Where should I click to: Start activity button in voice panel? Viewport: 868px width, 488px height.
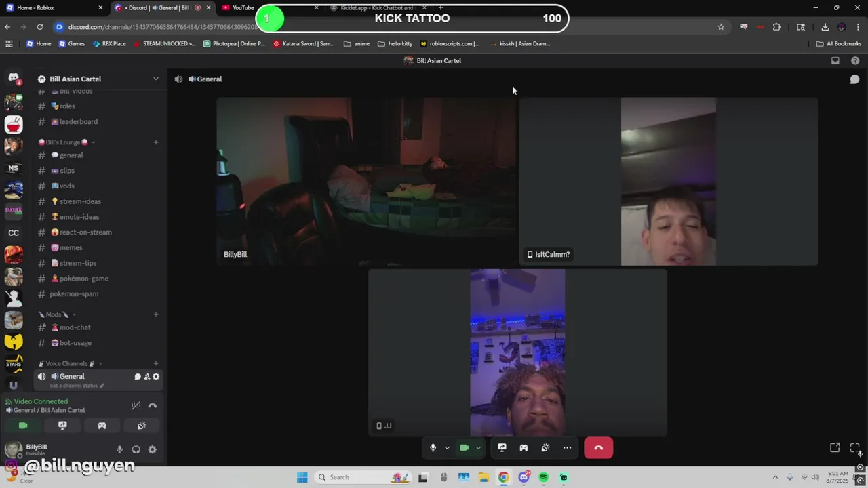(102, 426)
